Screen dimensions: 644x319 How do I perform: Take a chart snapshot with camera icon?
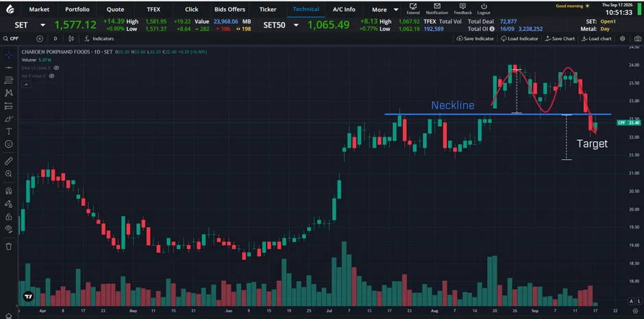[637, 38]
